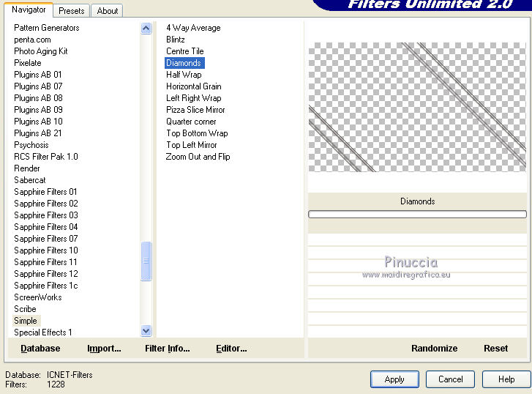Choose the Half Wrap filter

[x=184, y=75]
